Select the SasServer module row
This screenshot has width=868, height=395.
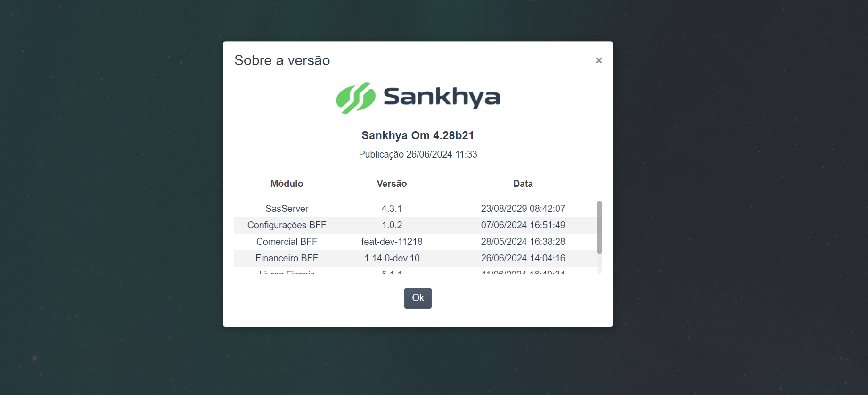pyautogui.click(x=287, y=208)
